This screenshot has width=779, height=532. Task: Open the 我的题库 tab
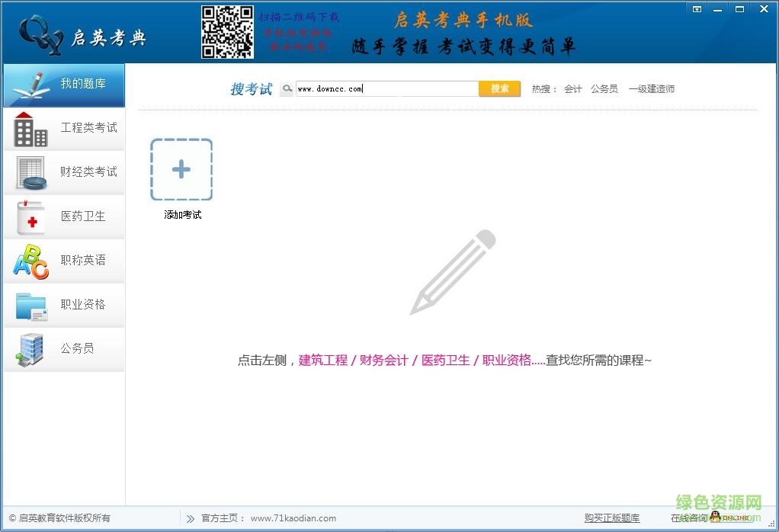64,85
